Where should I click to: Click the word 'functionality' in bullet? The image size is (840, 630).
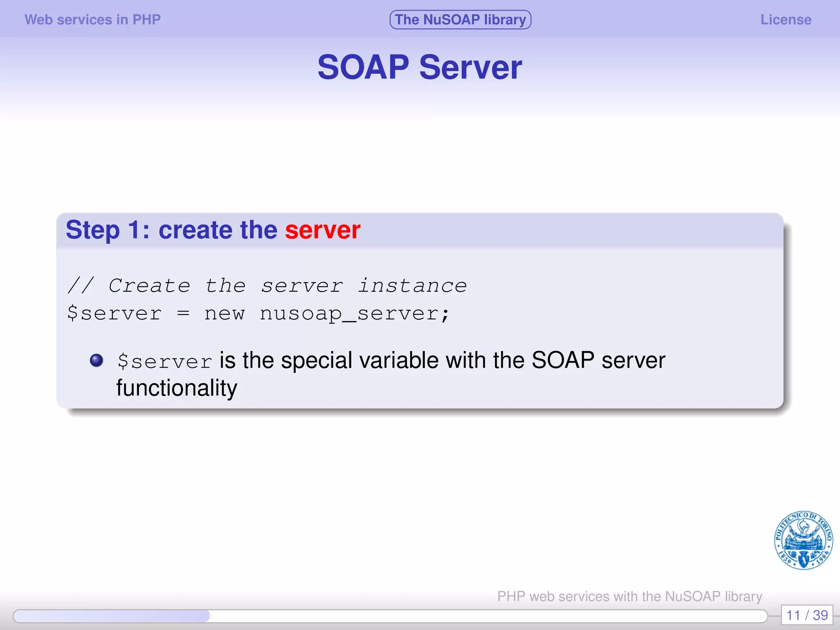click(176, 388)
